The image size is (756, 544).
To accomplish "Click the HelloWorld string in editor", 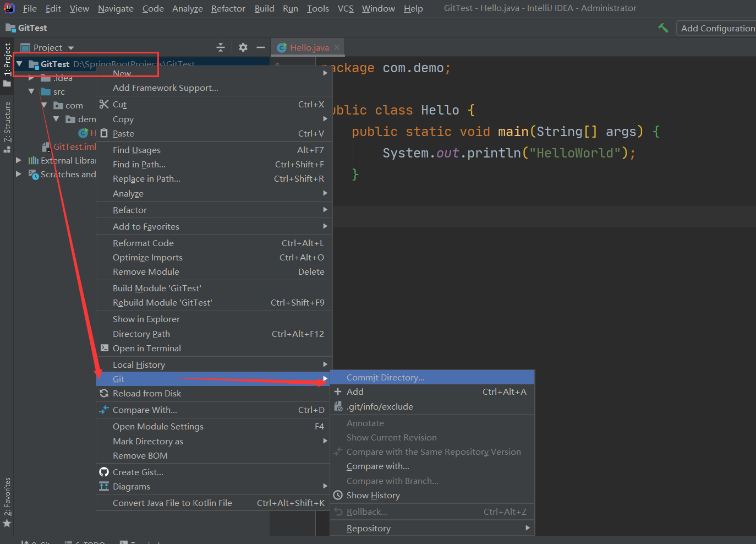I will tap(575, 153).
